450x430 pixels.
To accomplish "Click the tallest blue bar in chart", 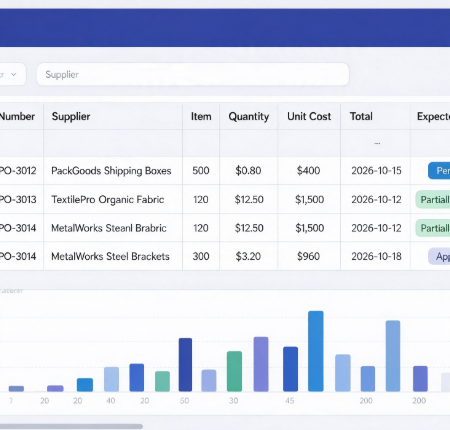I will tap(316, 351).
